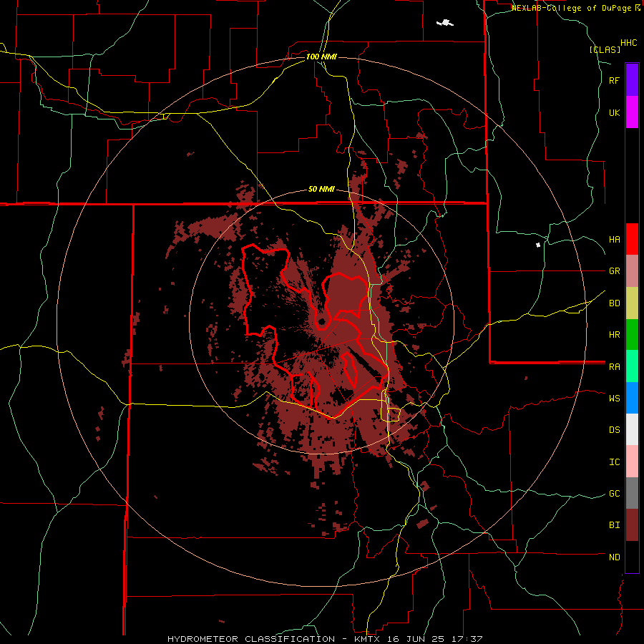Click the GC gray legend swatch

tap(632, 493)
